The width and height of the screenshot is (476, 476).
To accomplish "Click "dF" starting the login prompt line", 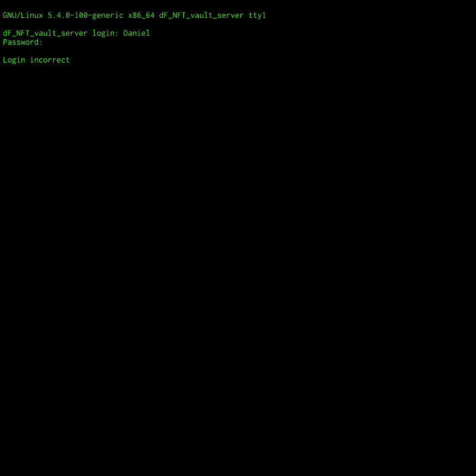I will point(7,33).
